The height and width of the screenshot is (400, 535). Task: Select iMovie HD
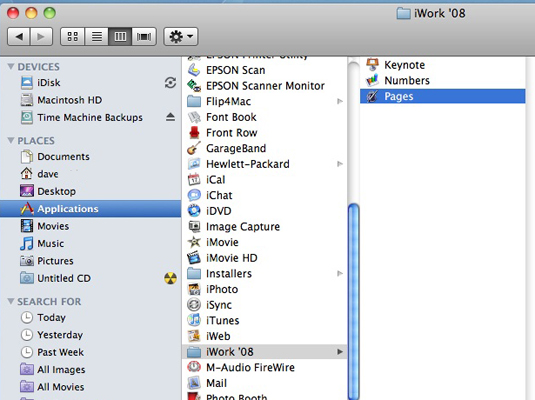[x=265, y=258]
